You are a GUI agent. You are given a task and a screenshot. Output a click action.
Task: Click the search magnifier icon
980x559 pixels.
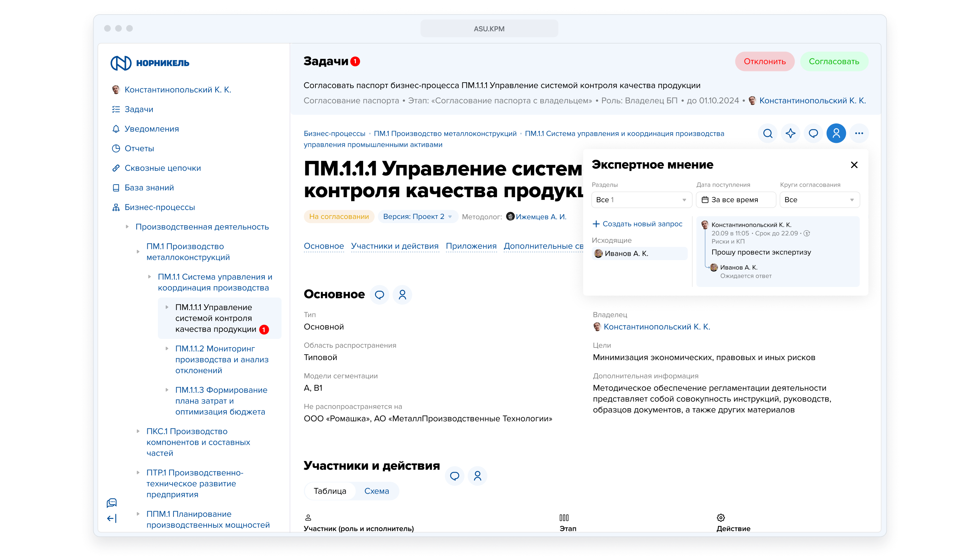click(x=768, y=133)
